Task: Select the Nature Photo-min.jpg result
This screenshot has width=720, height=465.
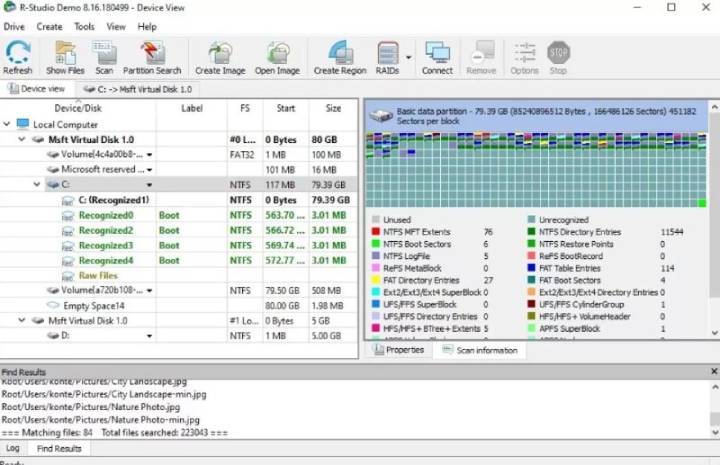Action: tap(101, 420)
